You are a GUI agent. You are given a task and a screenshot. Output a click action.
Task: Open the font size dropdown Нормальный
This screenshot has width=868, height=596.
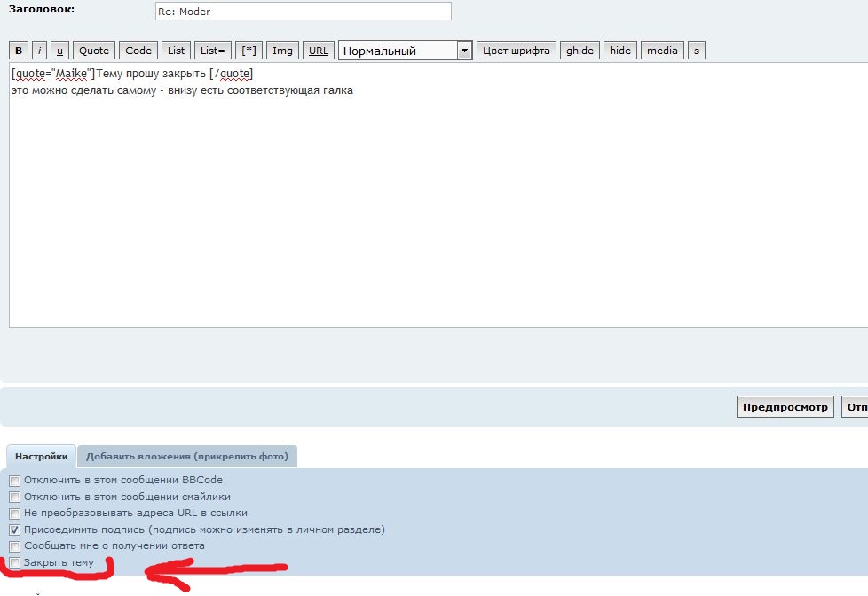click(405, 51)
